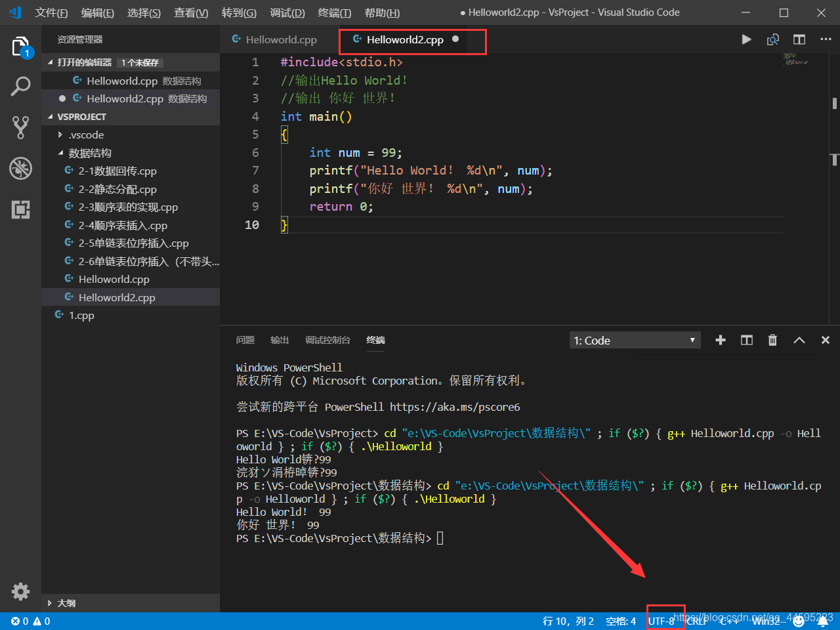Click line number 10 in the gutter
Screen dimensions: 840x630
252,225
